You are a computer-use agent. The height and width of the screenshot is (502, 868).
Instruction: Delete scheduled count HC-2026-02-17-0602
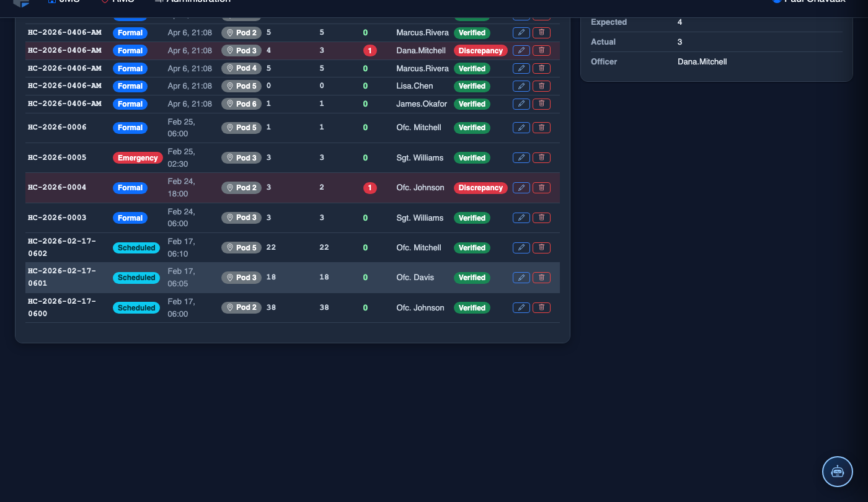541,248
